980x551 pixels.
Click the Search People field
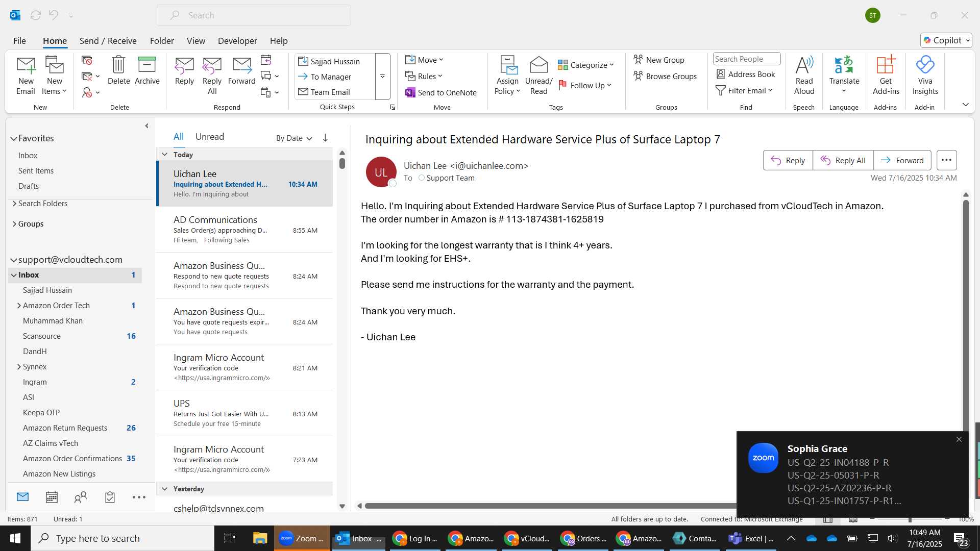746,59
